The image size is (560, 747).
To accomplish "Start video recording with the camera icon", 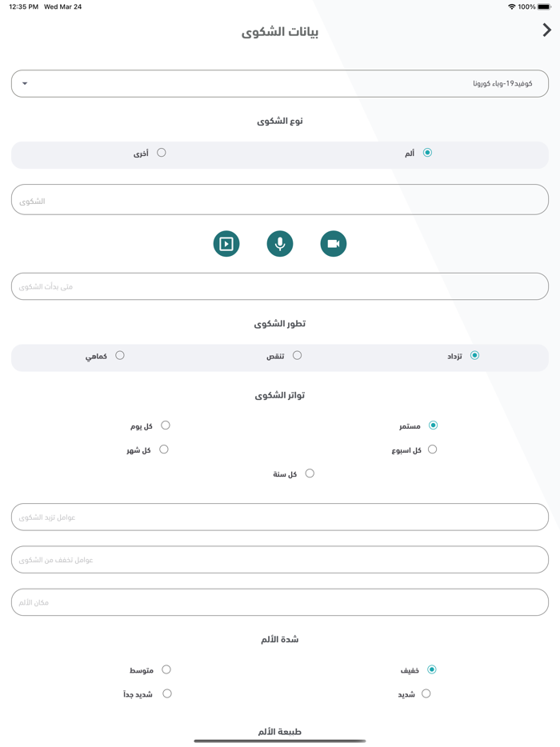I will (334, 243).
